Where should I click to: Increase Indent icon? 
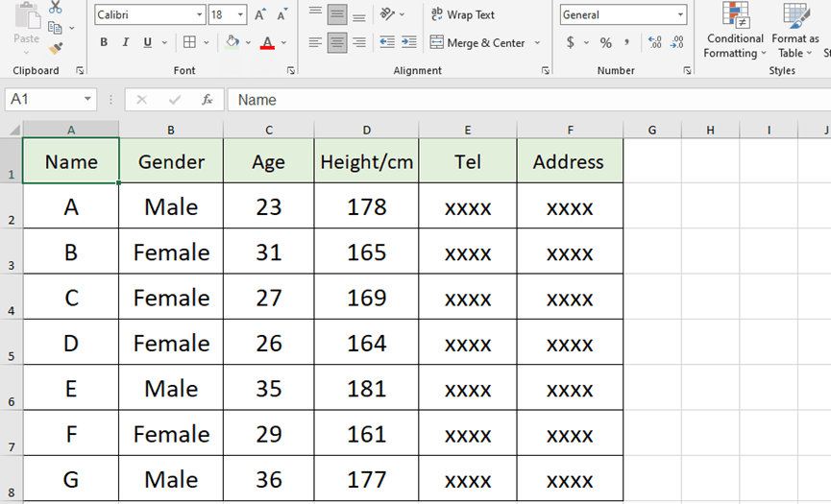[408, 42]
